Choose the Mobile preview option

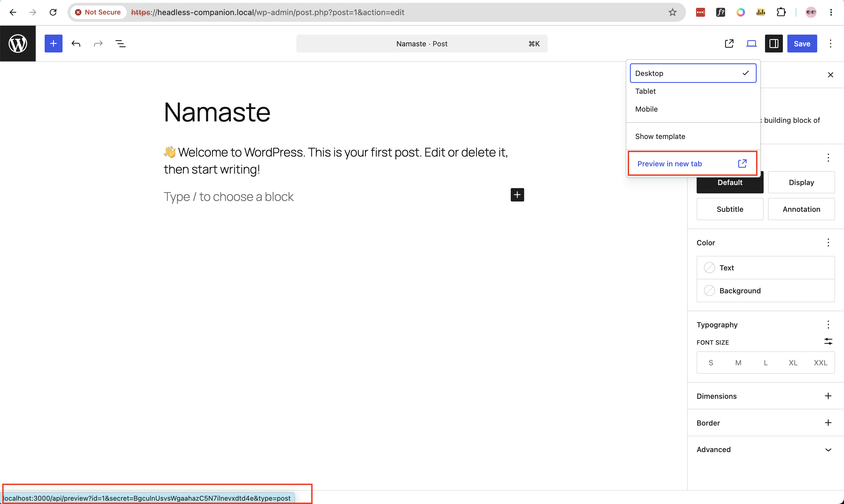pos(693,109)
